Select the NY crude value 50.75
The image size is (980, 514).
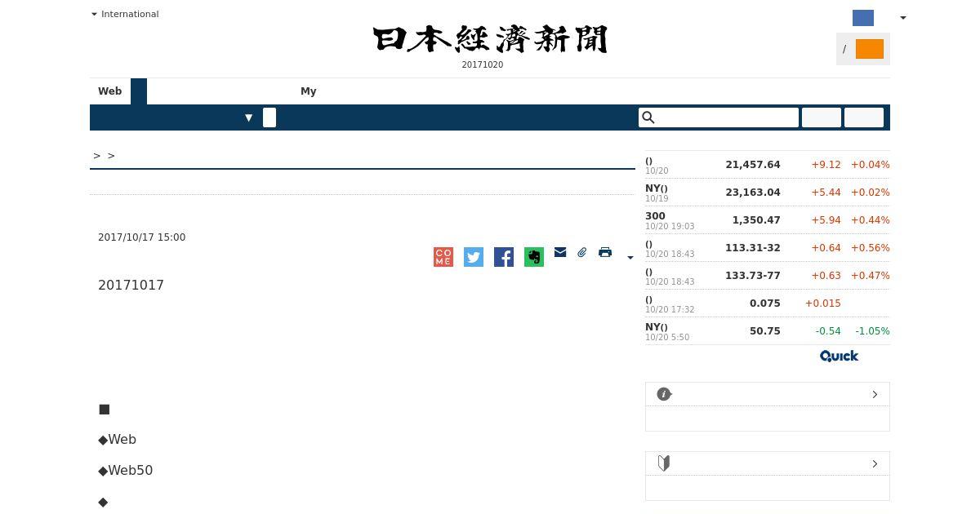(x=765, y=330)
